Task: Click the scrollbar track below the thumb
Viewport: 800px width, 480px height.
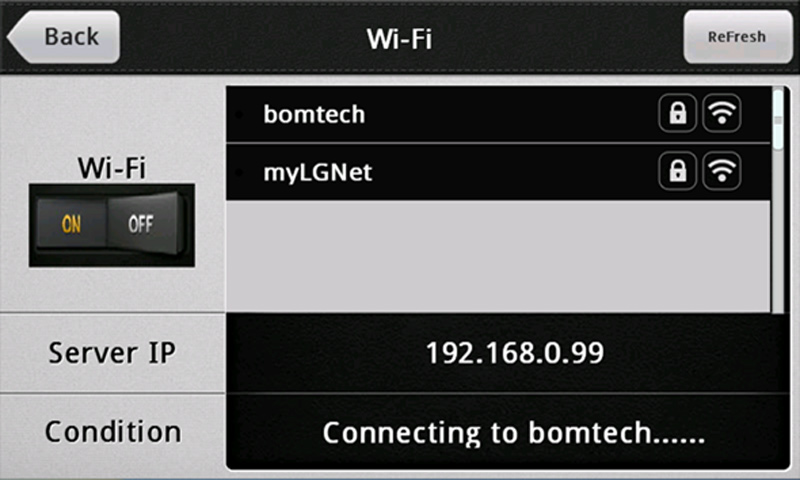Action: (x=778, y=232)
